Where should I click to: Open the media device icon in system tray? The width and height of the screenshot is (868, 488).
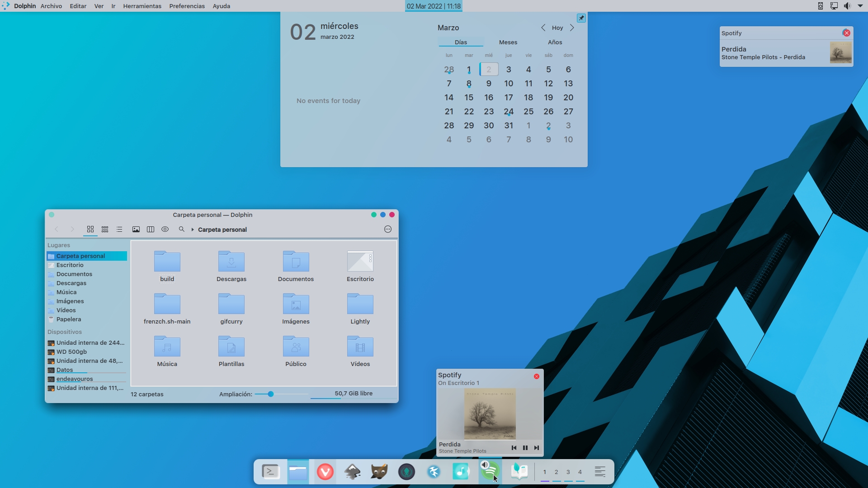tap(821, 6)
